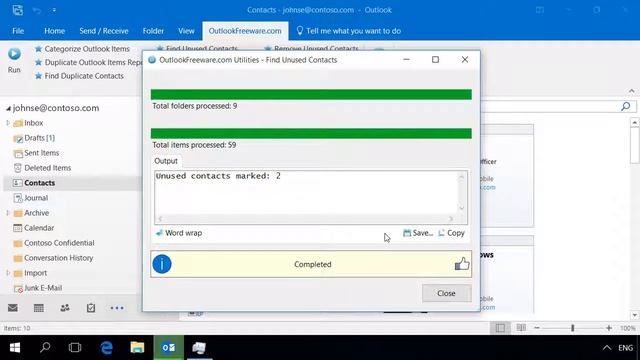Open Task View on taskbar
This screenshot has height=360, width=640.
coord(75,348)
